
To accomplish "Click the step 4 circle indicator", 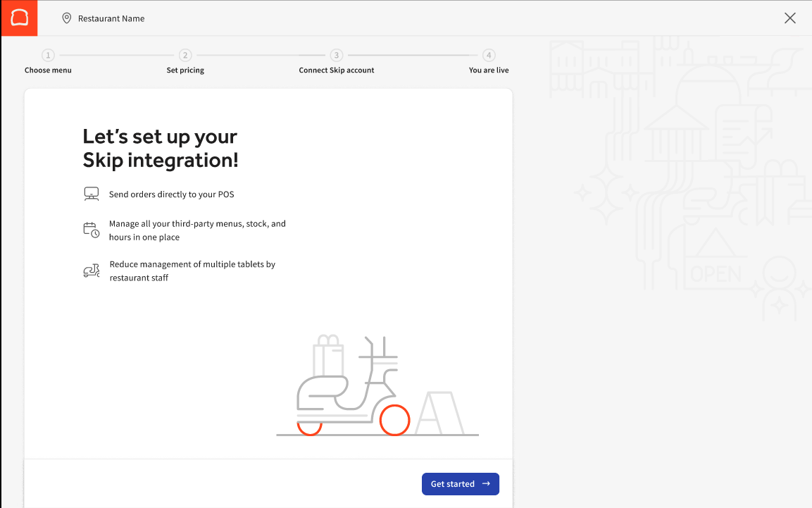I will (x=489, y=55).
